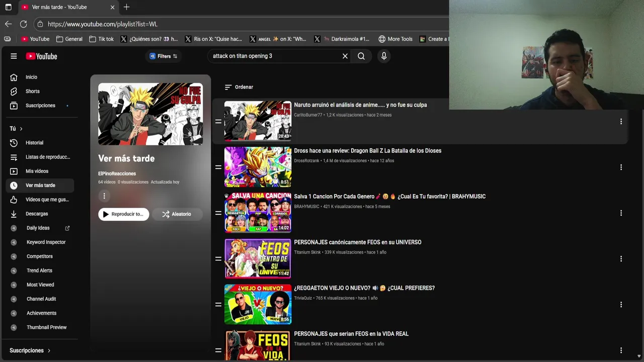Open Listas de reproducción in sidebar
644x362 pixels.
pyautogui.click(x=40, y=157)
